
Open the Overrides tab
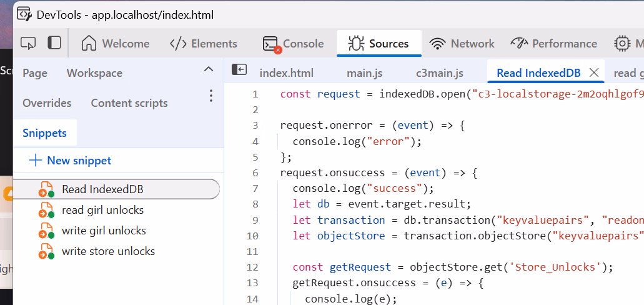(47, 103)
